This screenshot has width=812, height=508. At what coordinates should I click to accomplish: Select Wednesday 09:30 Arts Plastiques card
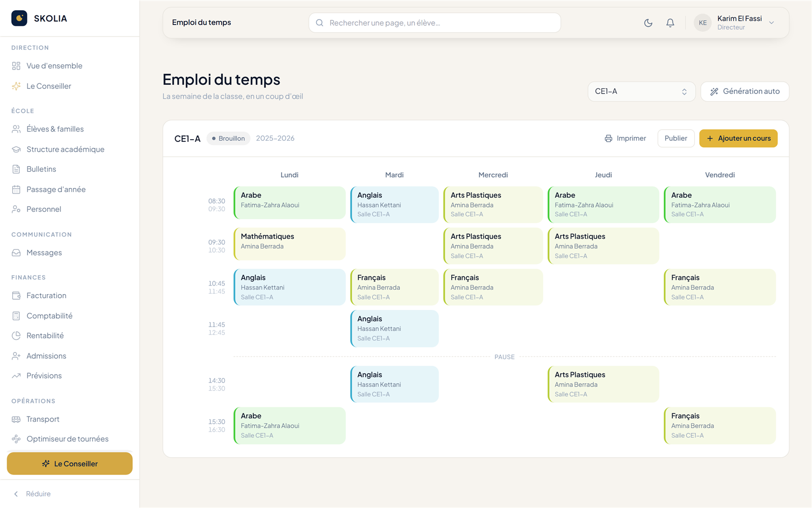[493, 246]
